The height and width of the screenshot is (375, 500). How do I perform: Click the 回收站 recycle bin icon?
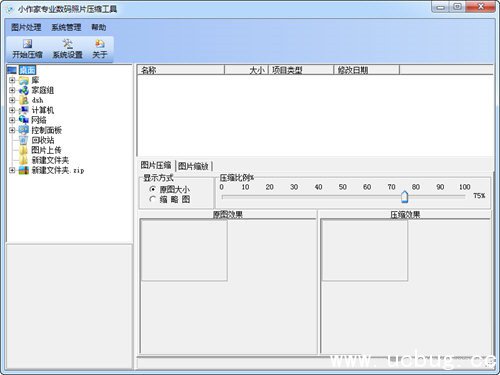pyautogui.click(x=24, y=140)
